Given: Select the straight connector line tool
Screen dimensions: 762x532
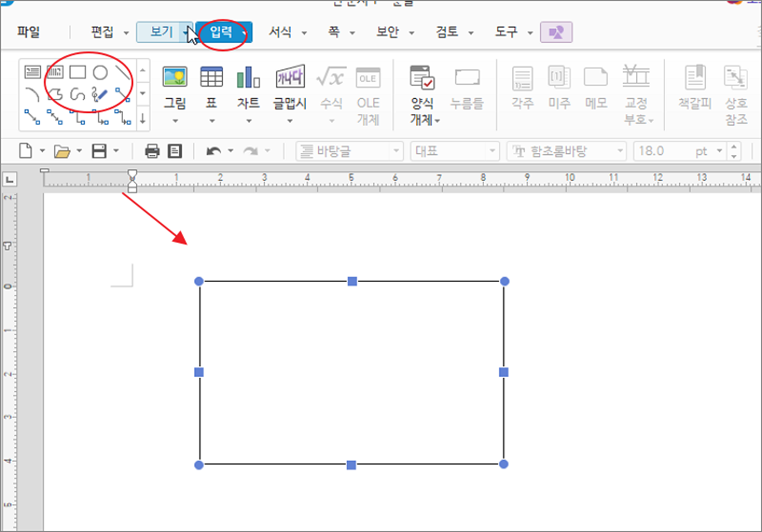Looking at the screenshot, I should click(x=123, y=94).
